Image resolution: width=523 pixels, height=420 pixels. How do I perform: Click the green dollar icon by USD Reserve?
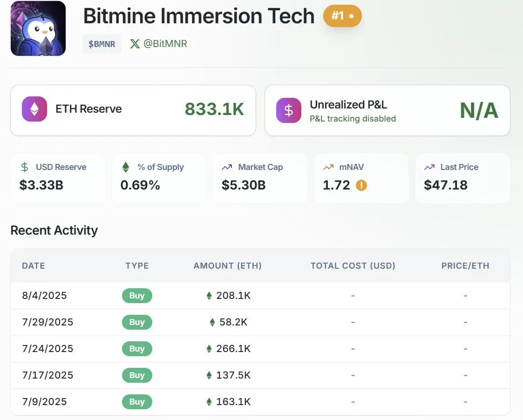point(25,167)
